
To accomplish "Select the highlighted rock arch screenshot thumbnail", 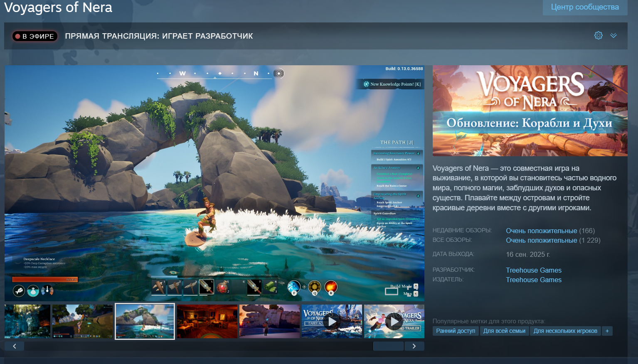I will coord(145,321).
